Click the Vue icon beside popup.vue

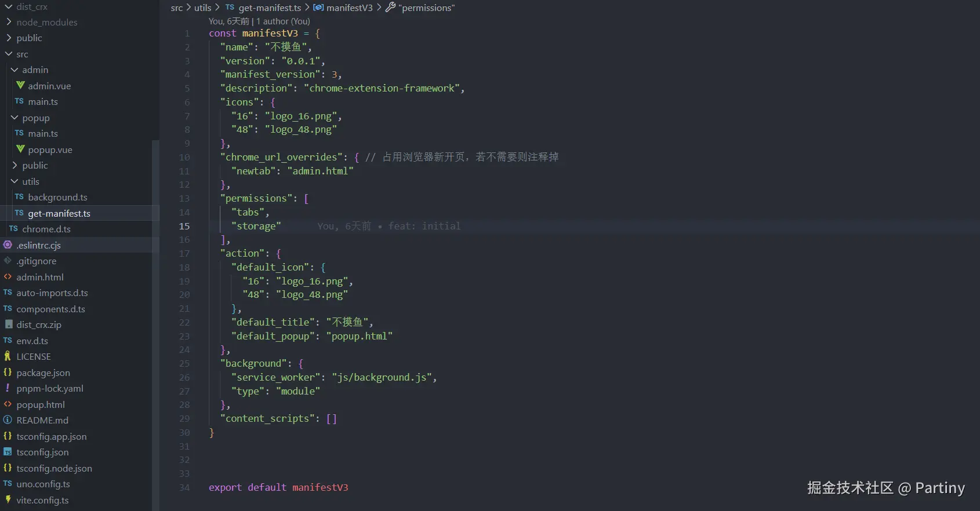tap(20, 149)
